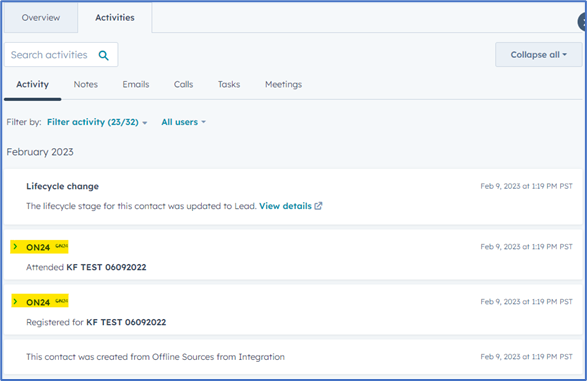Viewport: 587px width, 381px height.
Task: Focus the Search activities field
Action: pyautogui.click(x=61, y=55)
